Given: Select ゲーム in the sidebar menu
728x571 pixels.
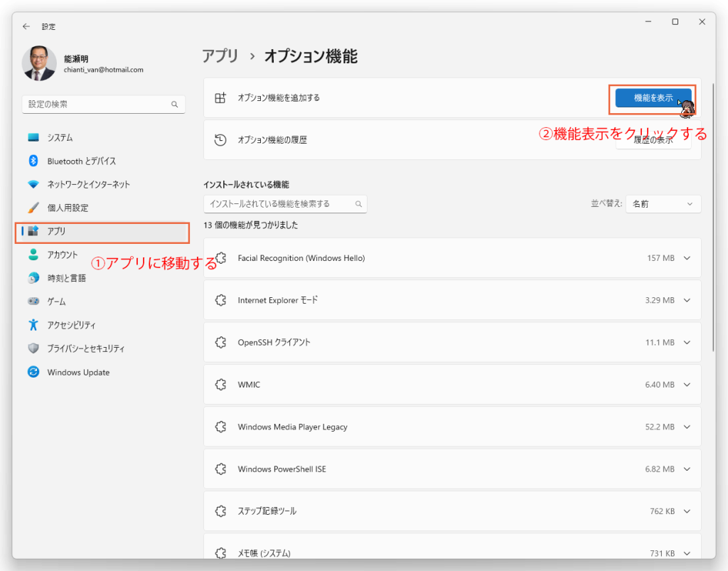Looking at the screenshot, I should click(x=56, y=301).
